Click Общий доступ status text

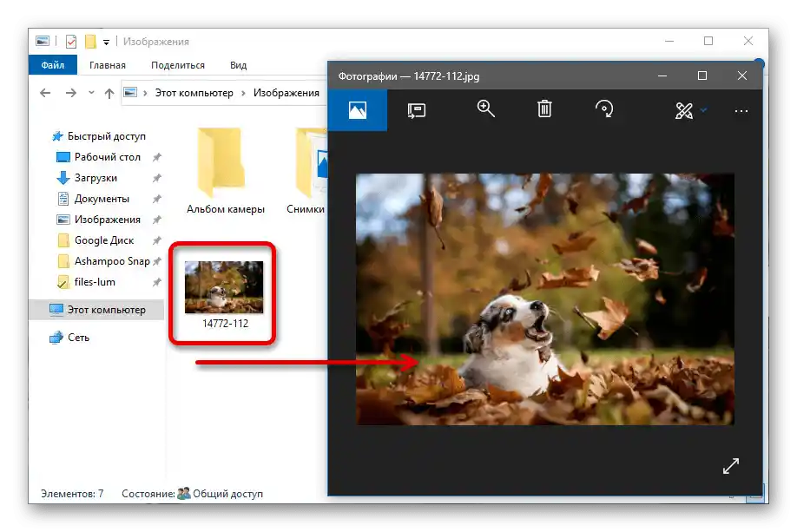coord(227,494)
